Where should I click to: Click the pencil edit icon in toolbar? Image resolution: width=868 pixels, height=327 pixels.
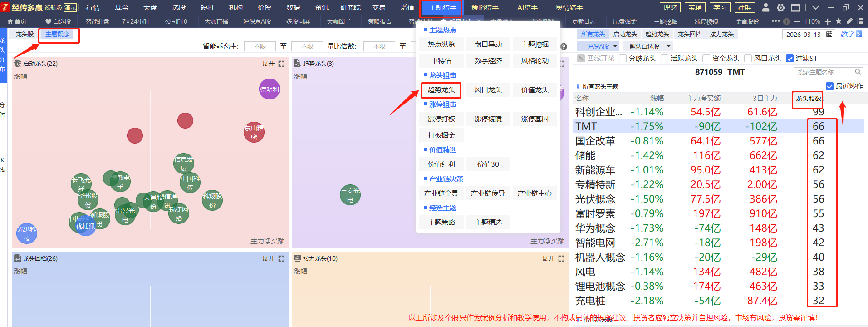849,21
